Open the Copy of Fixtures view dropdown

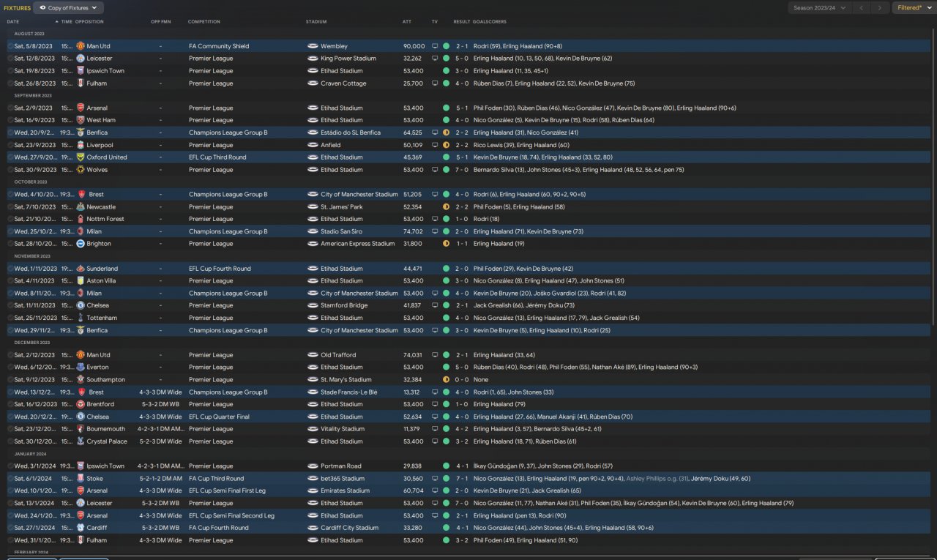tap(69, 8)
